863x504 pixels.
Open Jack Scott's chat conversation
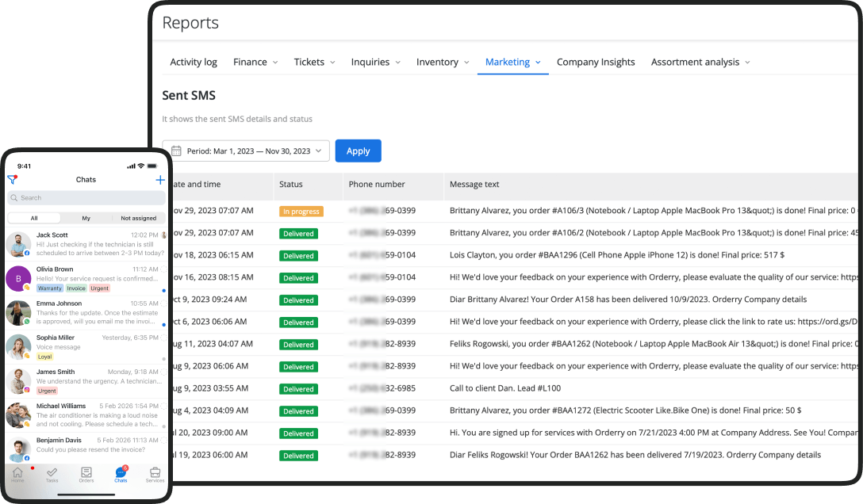86,244
